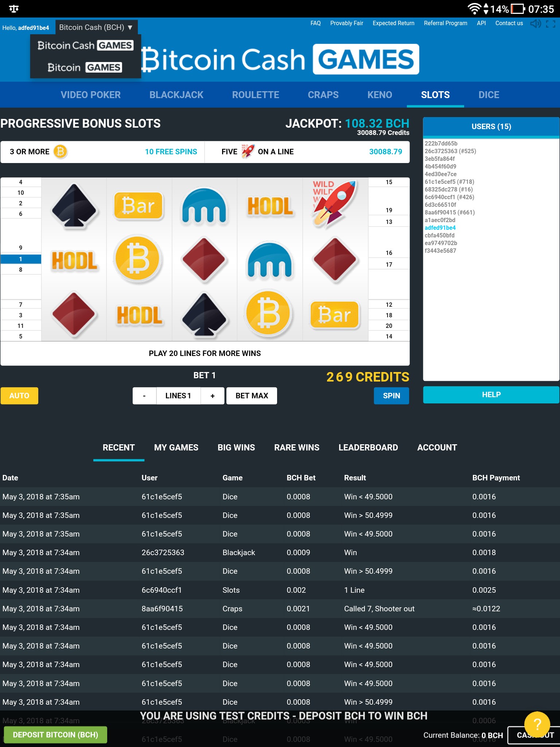Image resolution: width=560 pixels, height=747 pixels.
Task: Open the Expected Return link
Action: tap(393, 23)
